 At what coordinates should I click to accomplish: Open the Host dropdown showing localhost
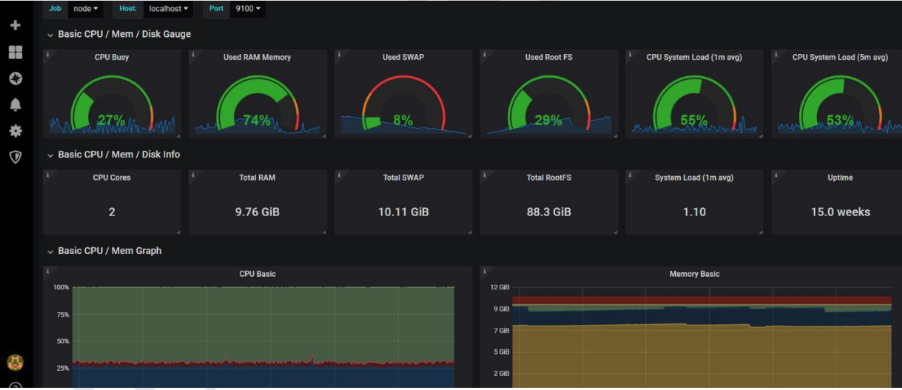(x=169, y=9)
